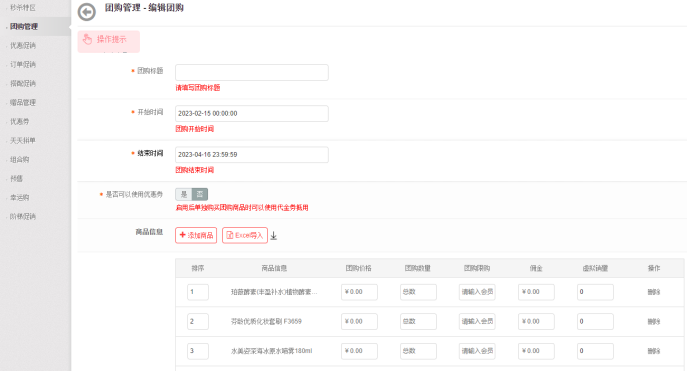Open 赠品管理 in the sidebar
Viewport: 687px width, 372px height.
point(23,103)
